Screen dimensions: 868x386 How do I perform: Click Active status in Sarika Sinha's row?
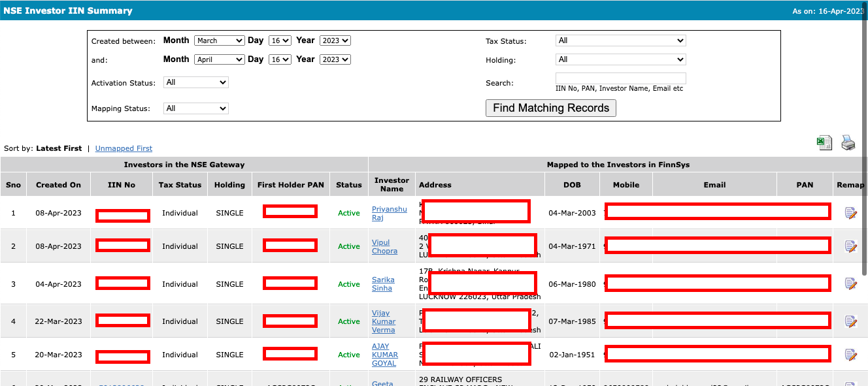(x=349, y=284)
